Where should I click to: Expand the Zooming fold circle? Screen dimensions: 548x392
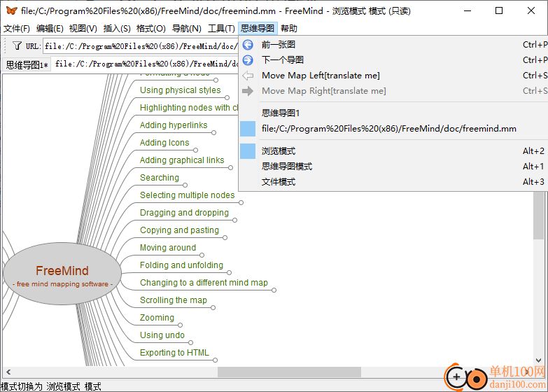coord(181,325)
